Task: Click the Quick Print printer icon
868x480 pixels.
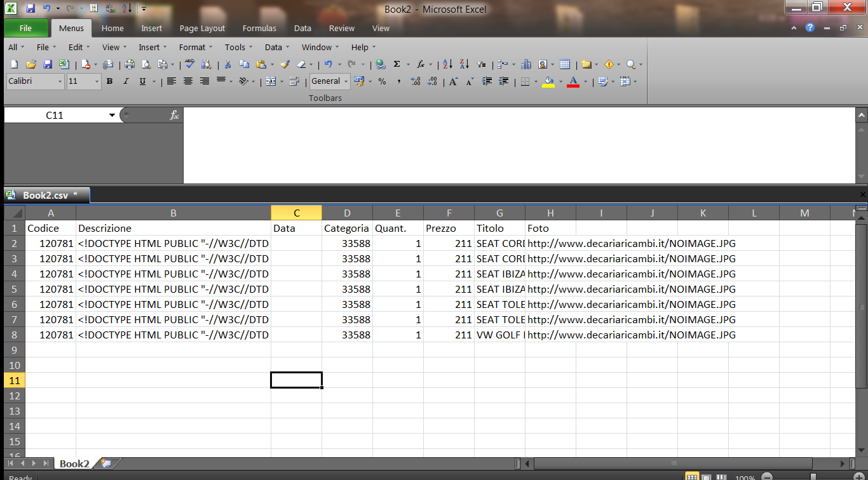Action: click(130, 64)
